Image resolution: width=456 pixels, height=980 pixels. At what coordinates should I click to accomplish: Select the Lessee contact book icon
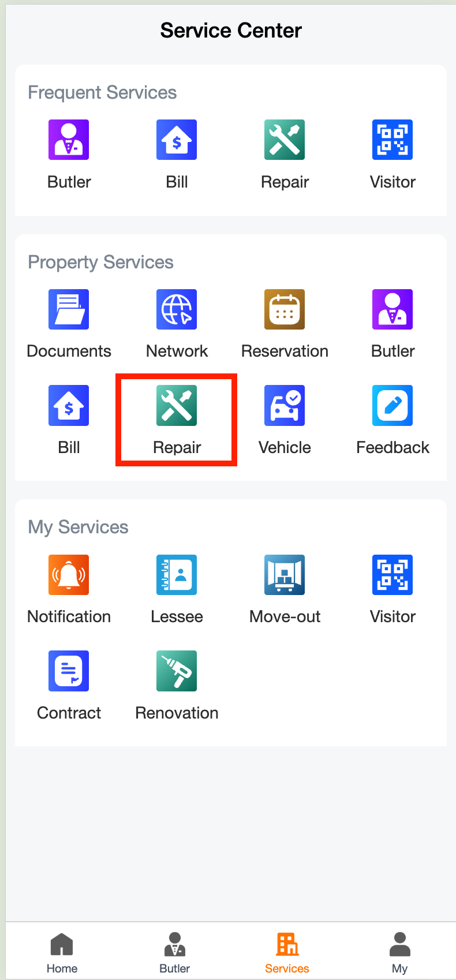[x=177, y=575]
